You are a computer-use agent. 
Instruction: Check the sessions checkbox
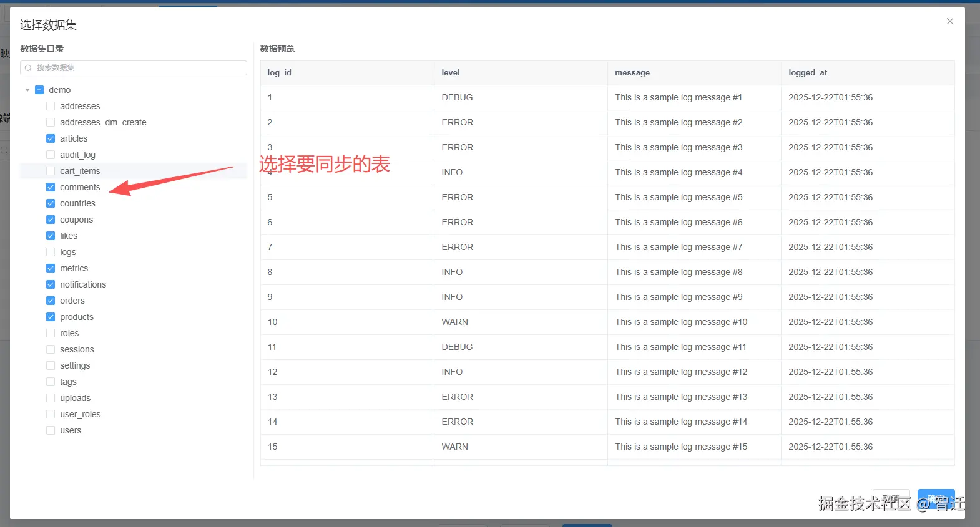[x=51, y=349]
